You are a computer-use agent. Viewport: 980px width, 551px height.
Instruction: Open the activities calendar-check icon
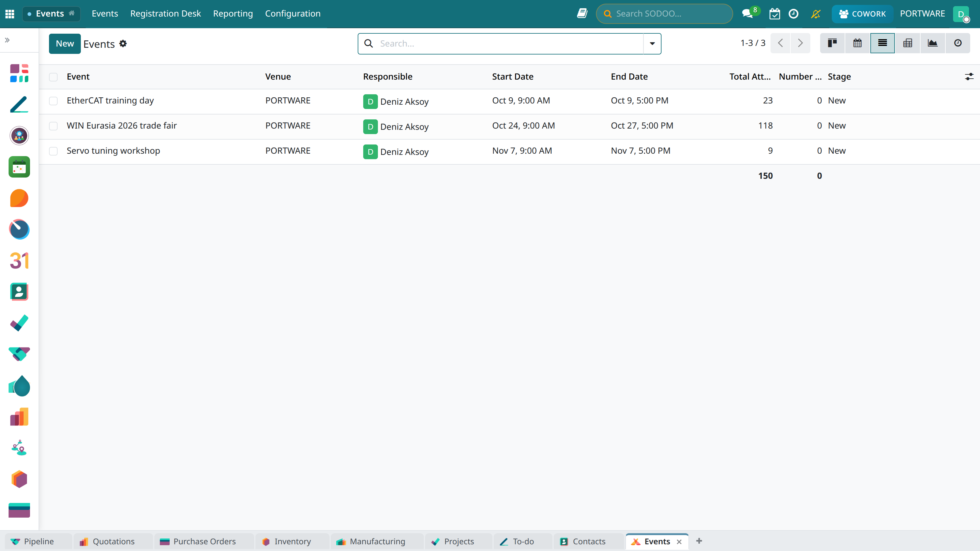[775, 14]
